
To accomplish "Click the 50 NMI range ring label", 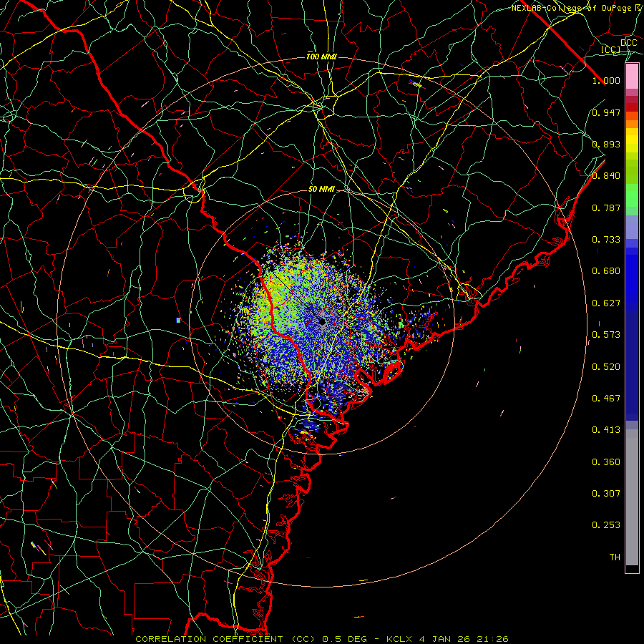I will (321, 190).
